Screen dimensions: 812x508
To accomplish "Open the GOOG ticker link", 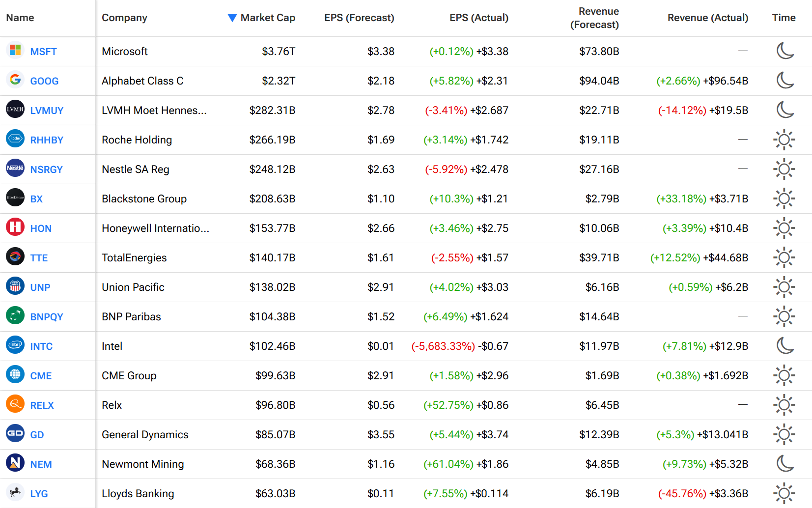I will [44, 81].
